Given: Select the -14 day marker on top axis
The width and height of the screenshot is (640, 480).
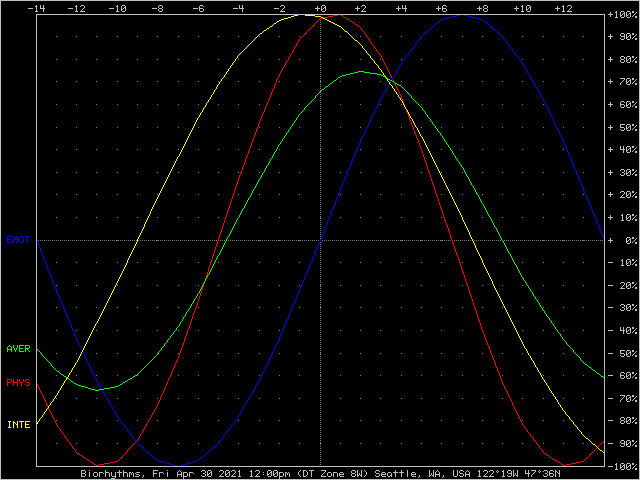Looking at the screenshot, I should pos(36,8).
